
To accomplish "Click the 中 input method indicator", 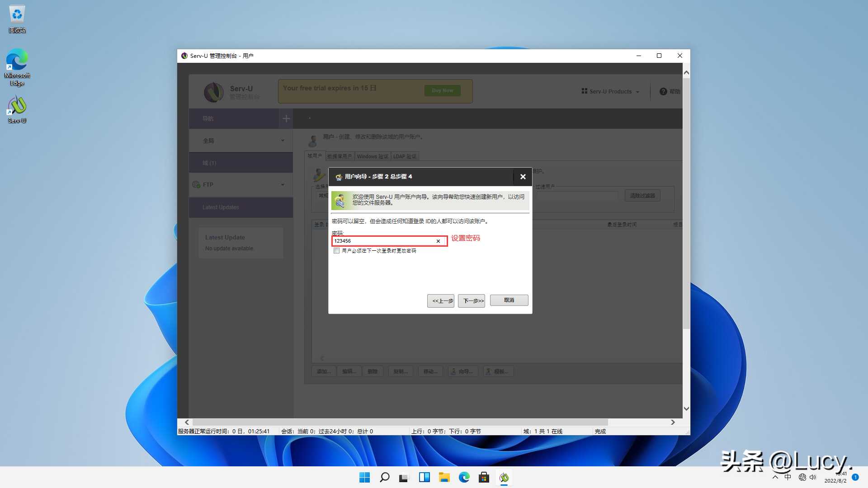I will [788, 478].
